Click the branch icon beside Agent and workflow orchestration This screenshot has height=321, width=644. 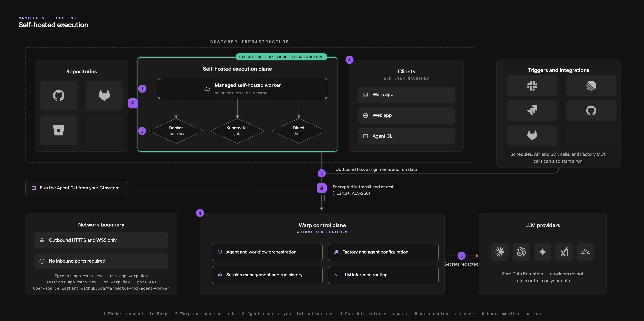(220, 252)
